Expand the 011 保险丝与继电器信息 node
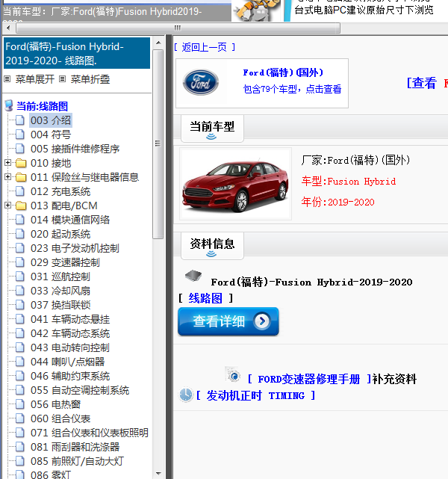448x479 pixels. (8, 177)
